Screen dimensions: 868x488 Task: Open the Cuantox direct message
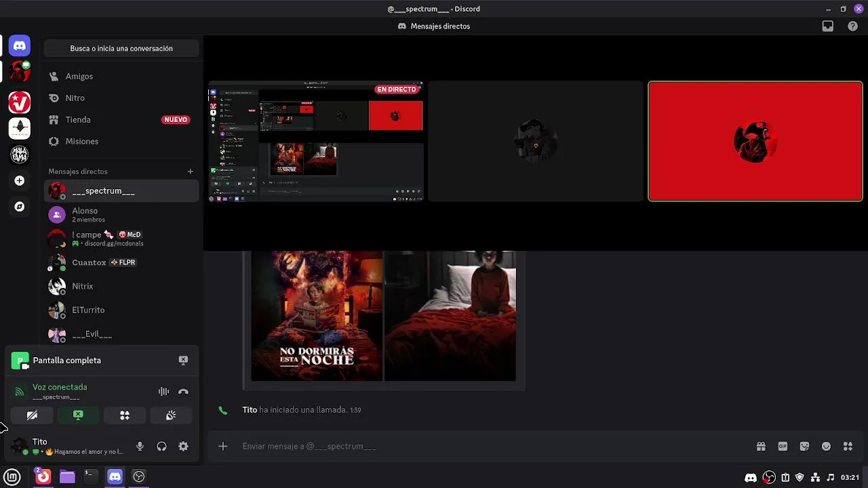click(121, 262)
